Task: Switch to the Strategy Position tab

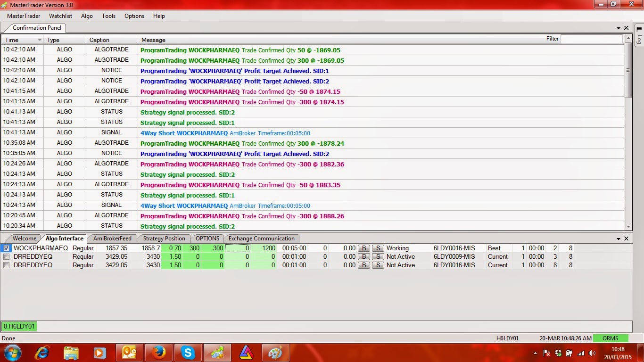Action: (164, 239)
